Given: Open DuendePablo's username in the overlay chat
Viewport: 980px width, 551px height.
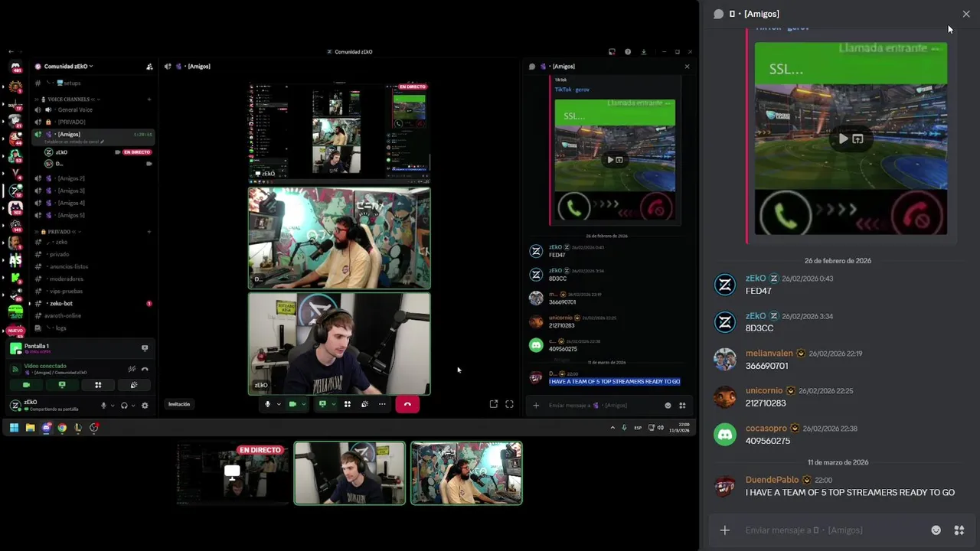Looking at the screenshot, I should pyautogui.click(x=772, y=480).
